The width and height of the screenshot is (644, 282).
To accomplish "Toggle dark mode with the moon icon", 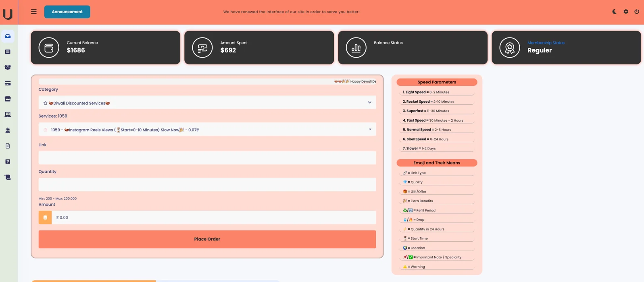I will 615,12.
